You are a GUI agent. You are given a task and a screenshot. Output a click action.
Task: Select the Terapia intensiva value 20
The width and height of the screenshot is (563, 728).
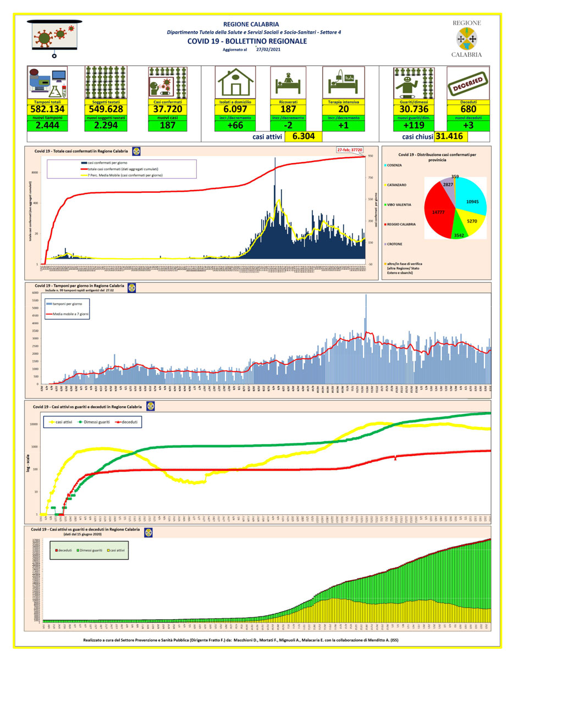pyautogui.click(x=344, y=109)
